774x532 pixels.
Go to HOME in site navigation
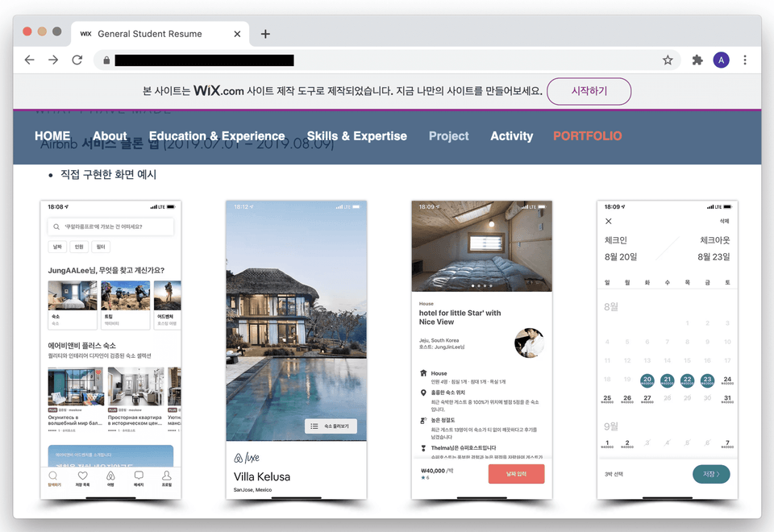point(52,135)
